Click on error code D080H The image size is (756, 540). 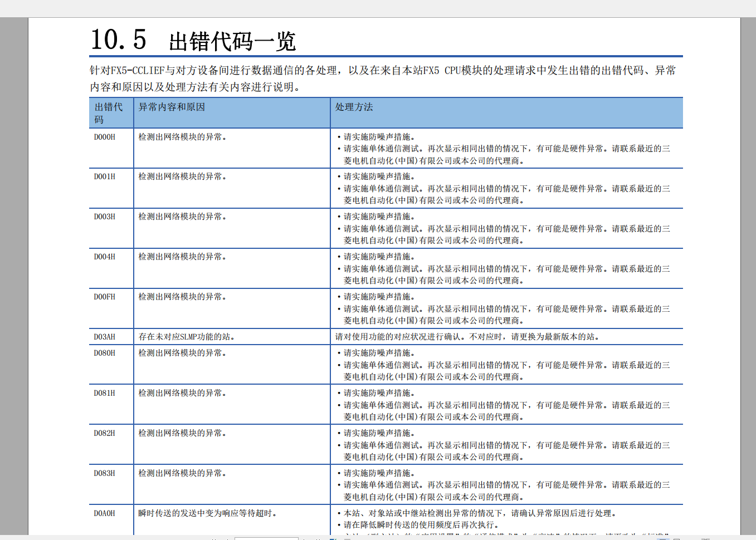105,353
